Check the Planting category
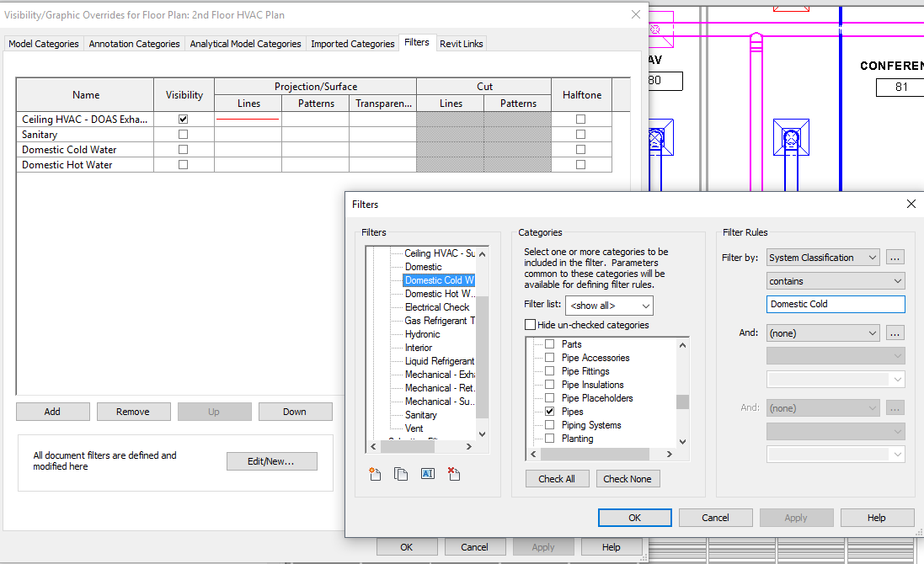Image resolution: width=924 pixels, height=564 pixels. (550, 438)
